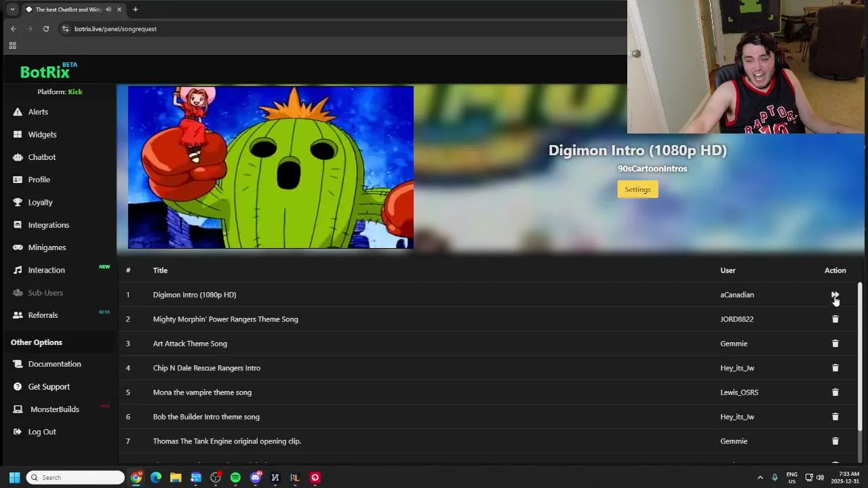
Task: Click the 'Title' column header
Action: point(160,270)
